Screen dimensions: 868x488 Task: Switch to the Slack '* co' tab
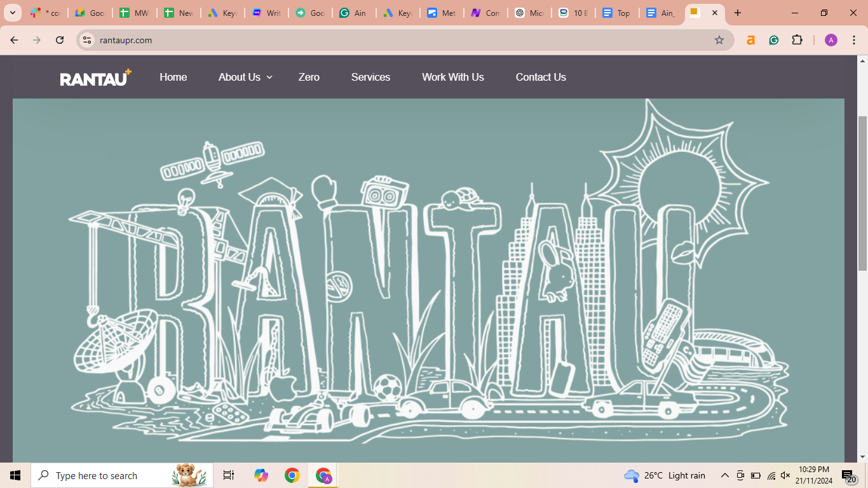[45, 13]
